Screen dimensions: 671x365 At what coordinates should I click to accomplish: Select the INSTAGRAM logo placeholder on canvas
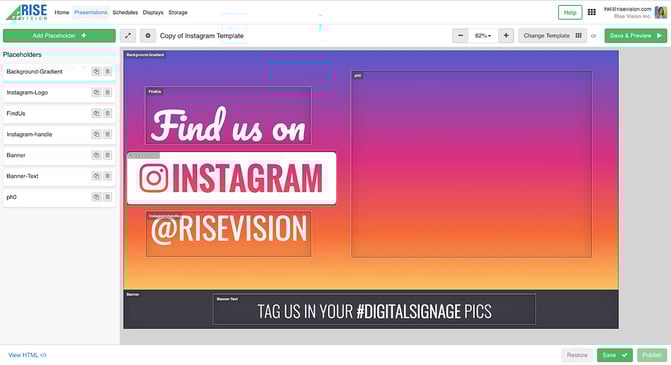pos(232,178)
